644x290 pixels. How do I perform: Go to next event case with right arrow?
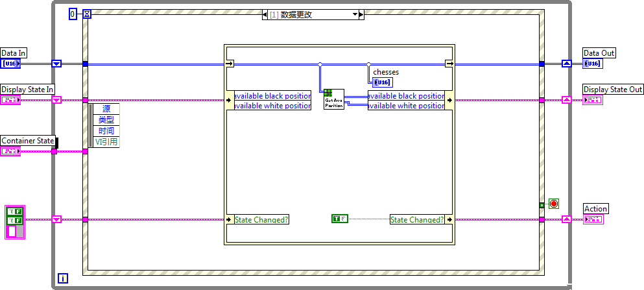[361, 14]
